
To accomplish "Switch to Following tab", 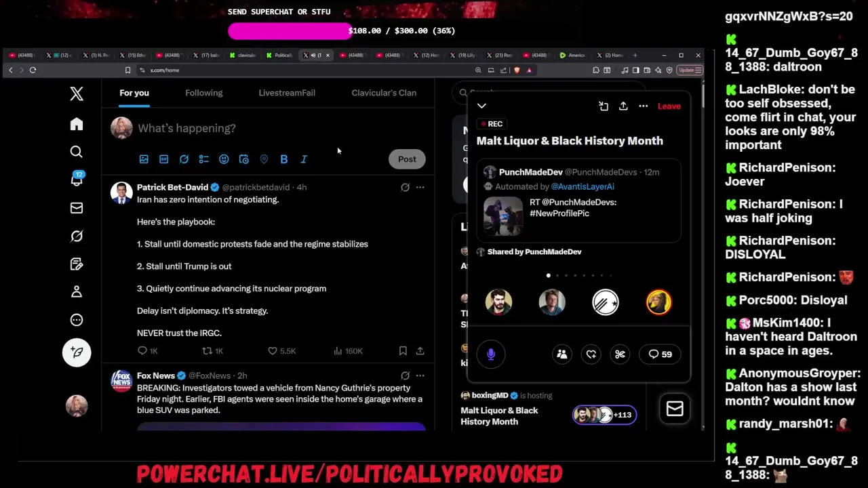I will tap(204, 93).
